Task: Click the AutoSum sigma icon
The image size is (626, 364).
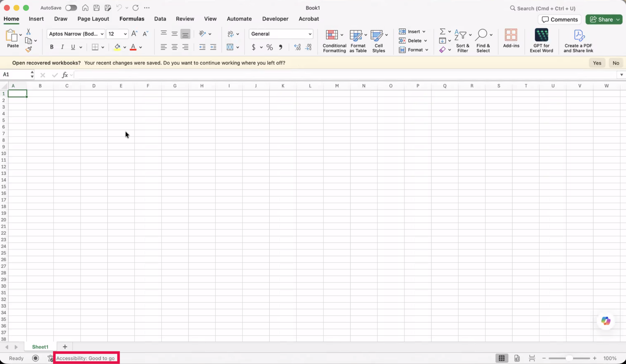Action: (x=442, y=31)
